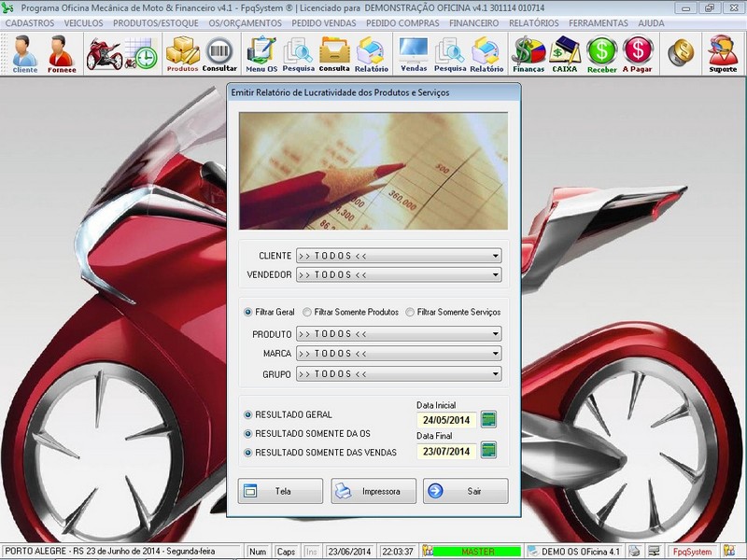Select Filtrar Somente Serviços option
The height and width of the screenshot is (560, 747).
pyautogui.click(x=410, y=312)
